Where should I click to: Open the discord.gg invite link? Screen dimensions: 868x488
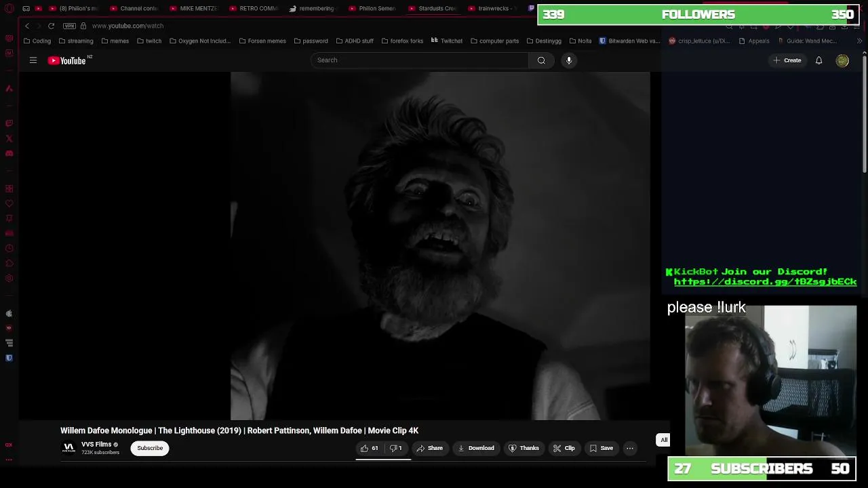[x=765, y=282]
